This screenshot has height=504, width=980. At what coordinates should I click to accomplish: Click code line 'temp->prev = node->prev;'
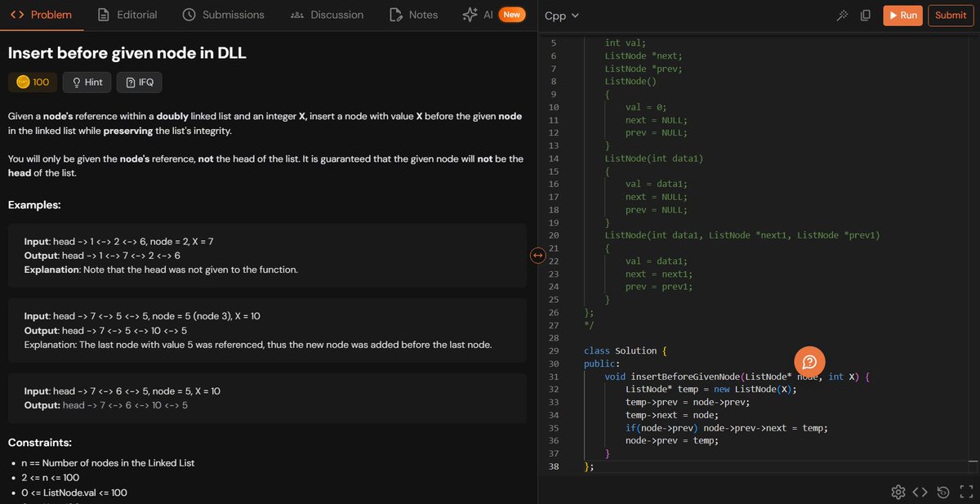click(688, 403)
